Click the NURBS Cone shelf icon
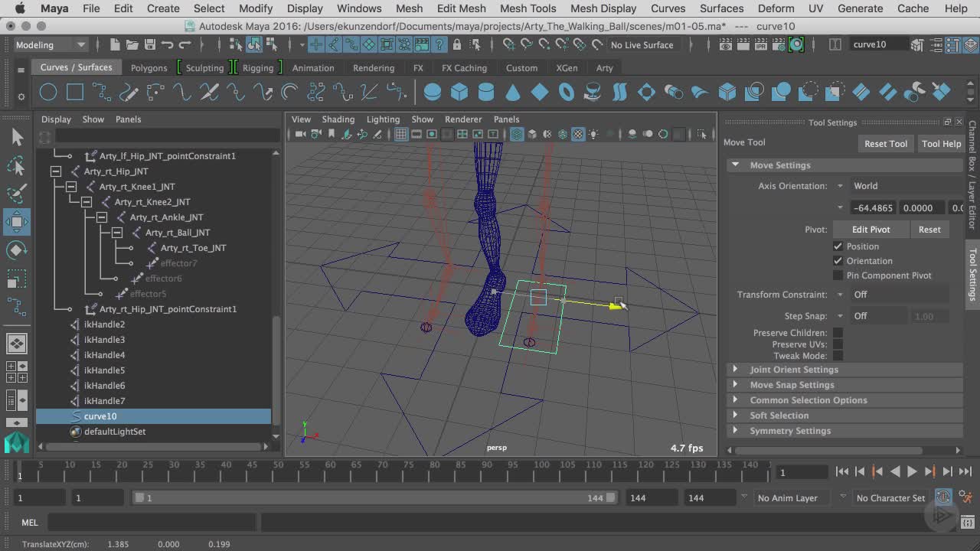980x551 pixels. click(513, 93)
